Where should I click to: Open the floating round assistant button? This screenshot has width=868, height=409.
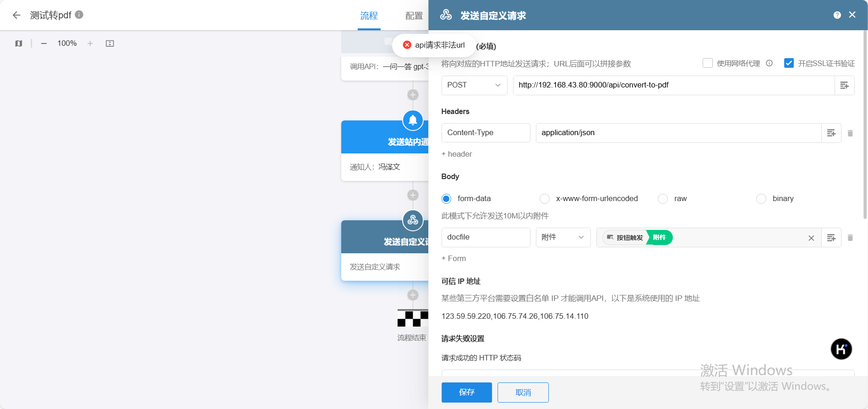[x=841, y=349]
